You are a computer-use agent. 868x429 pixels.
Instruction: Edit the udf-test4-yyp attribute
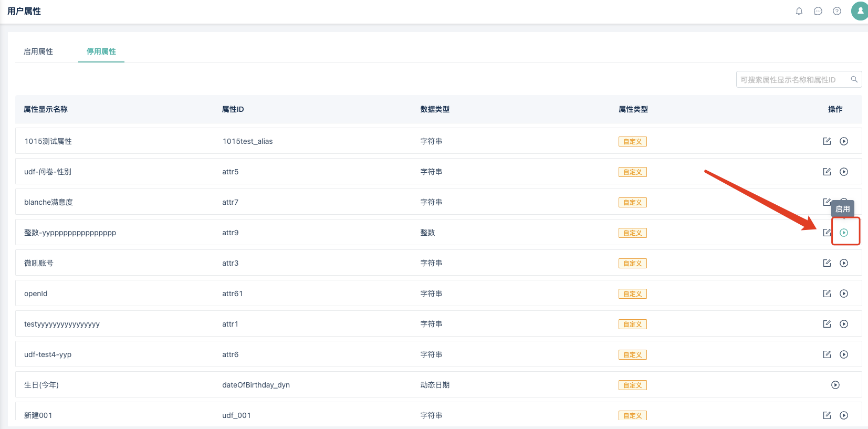(x=827, y=354)
